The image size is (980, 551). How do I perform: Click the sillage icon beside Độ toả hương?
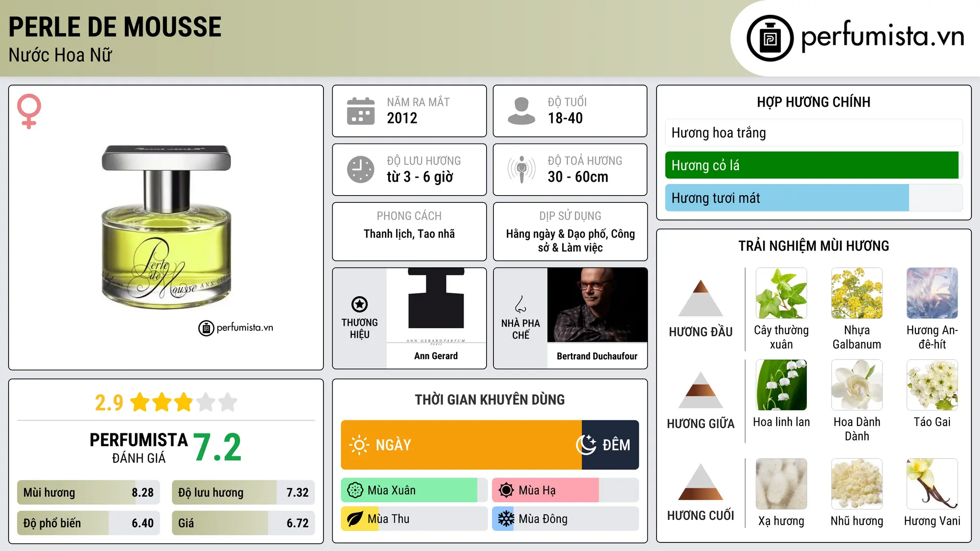tap(521, 169)
